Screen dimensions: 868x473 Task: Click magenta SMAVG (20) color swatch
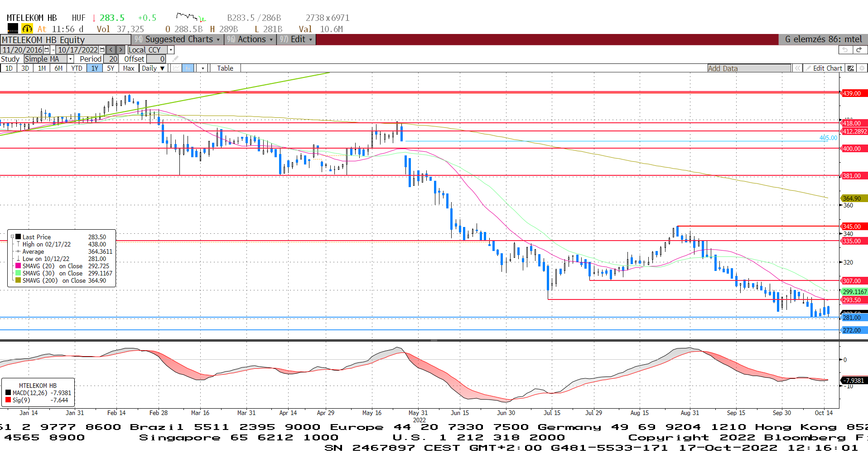tap(18, 266)
